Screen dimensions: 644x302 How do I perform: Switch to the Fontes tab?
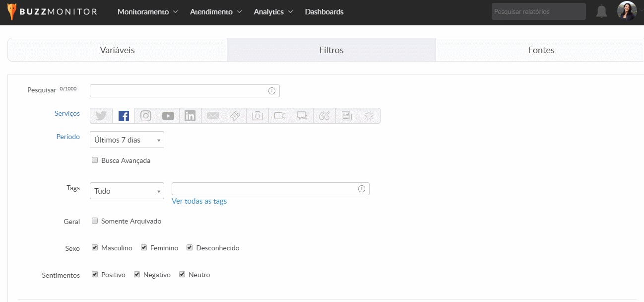[x=541, y=50]
